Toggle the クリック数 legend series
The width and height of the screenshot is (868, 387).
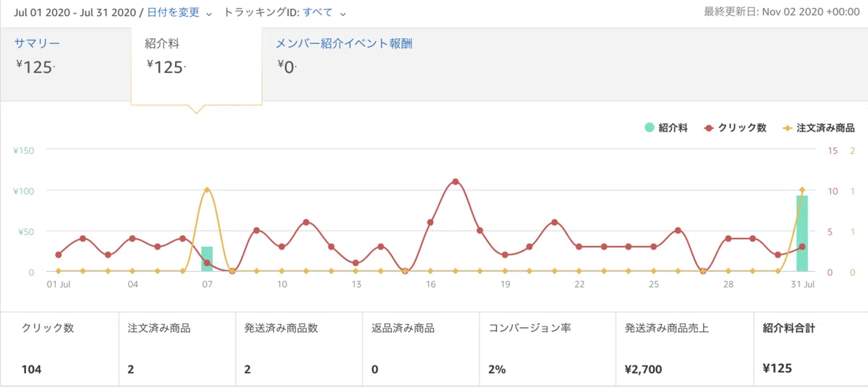click(x=735, y=127)
